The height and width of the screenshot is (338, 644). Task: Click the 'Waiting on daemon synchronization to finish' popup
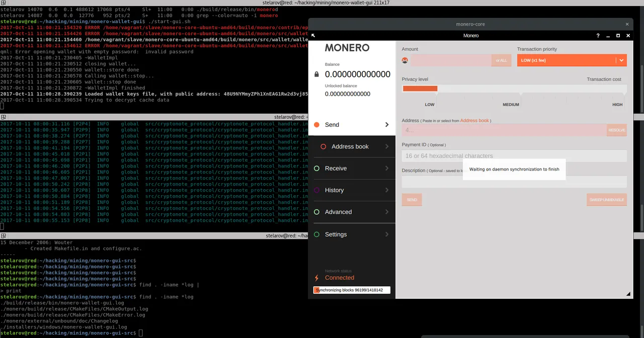514,169
